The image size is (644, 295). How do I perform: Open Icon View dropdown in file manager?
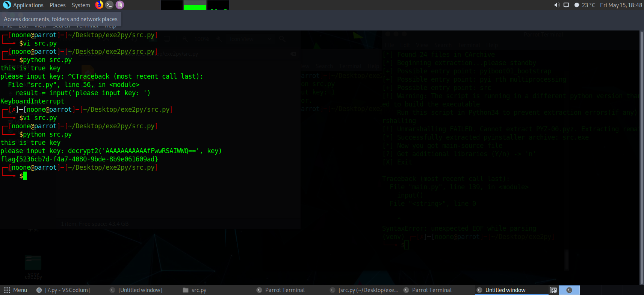click(251, 39)
